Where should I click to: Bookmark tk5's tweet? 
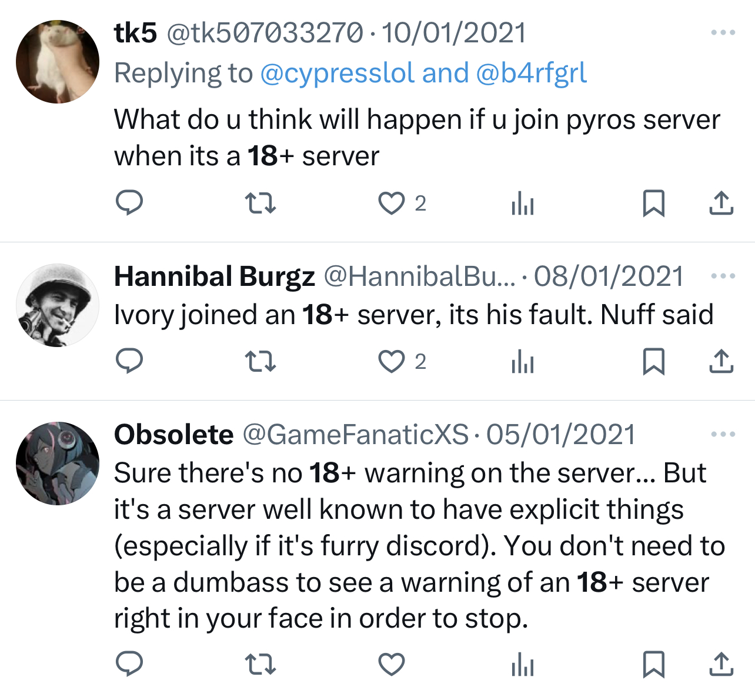pos(653,204)
